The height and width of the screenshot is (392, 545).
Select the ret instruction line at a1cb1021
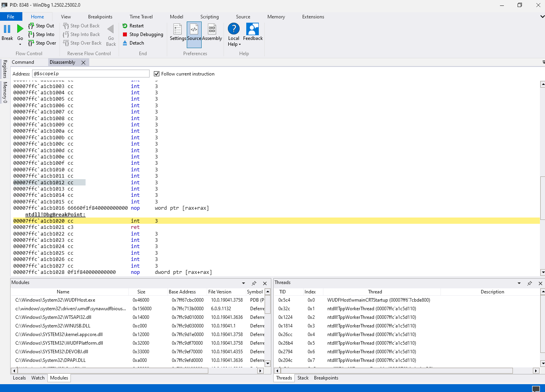point(276,227)
